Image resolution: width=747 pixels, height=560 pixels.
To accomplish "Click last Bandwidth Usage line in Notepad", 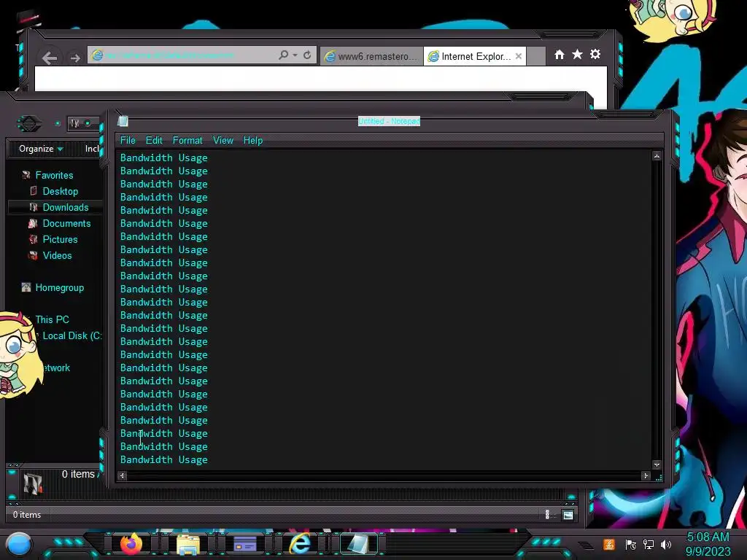I will [164, 459].
